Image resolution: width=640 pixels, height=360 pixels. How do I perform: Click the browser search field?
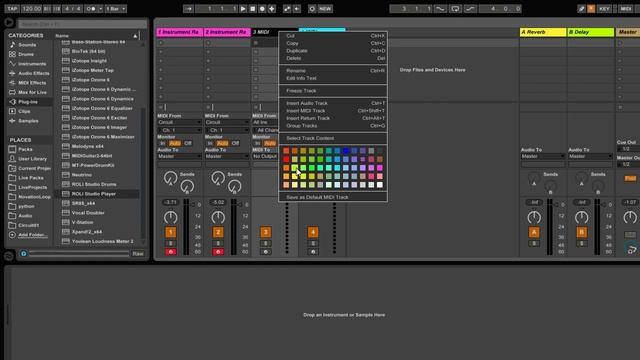point(82,24)
